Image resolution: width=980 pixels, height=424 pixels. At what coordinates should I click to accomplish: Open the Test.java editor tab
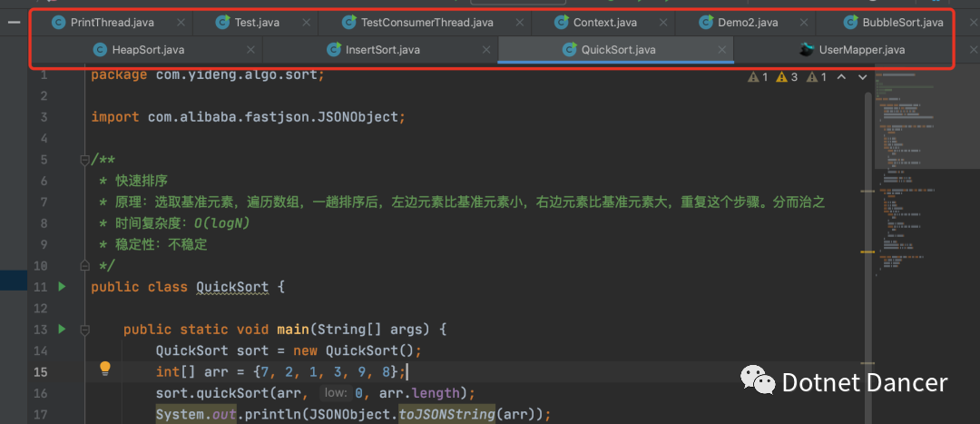pyautogui.click(x=257, y=23)
